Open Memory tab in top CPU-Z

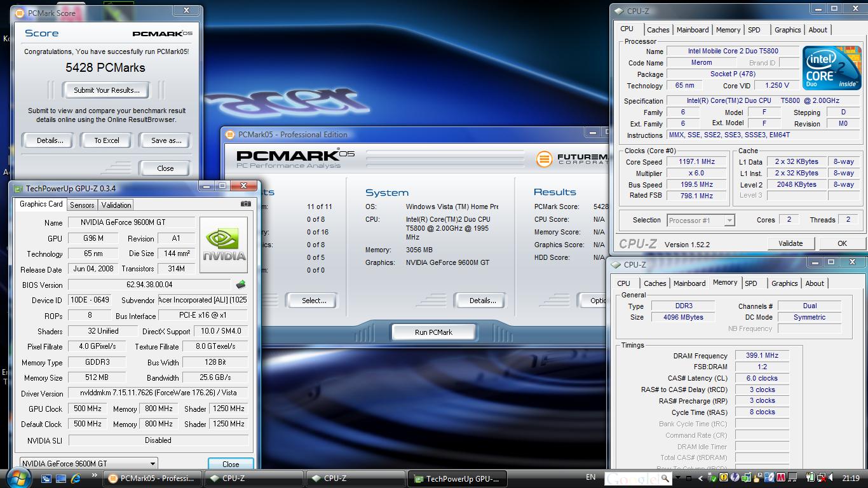coord(728,30)
